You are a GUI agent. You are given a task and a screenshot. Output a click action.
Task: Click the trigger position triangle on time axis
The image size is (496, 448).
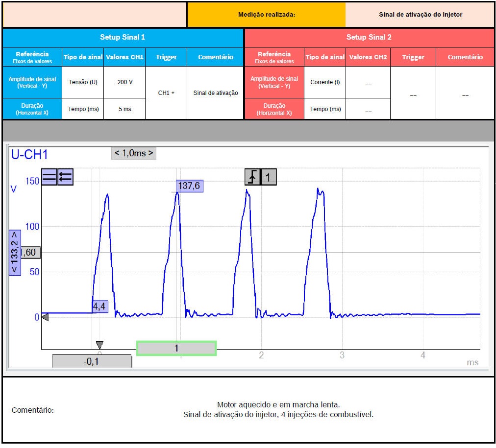[x=99, y=345]
